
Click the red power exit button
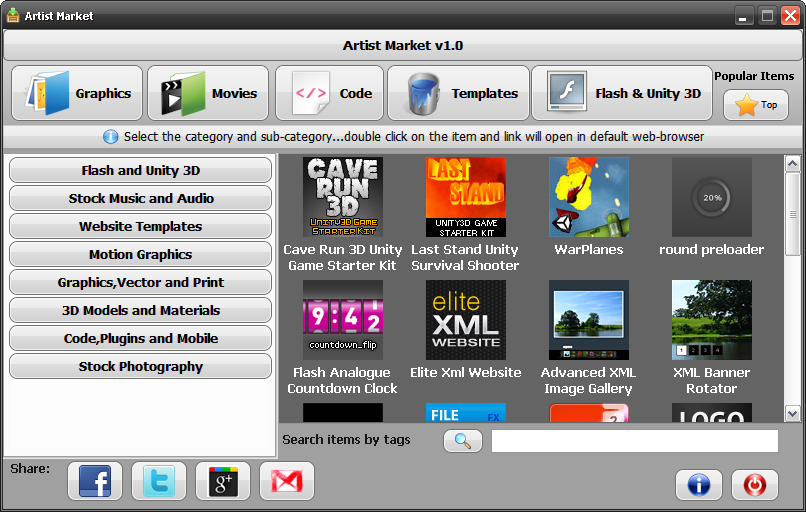755,485
